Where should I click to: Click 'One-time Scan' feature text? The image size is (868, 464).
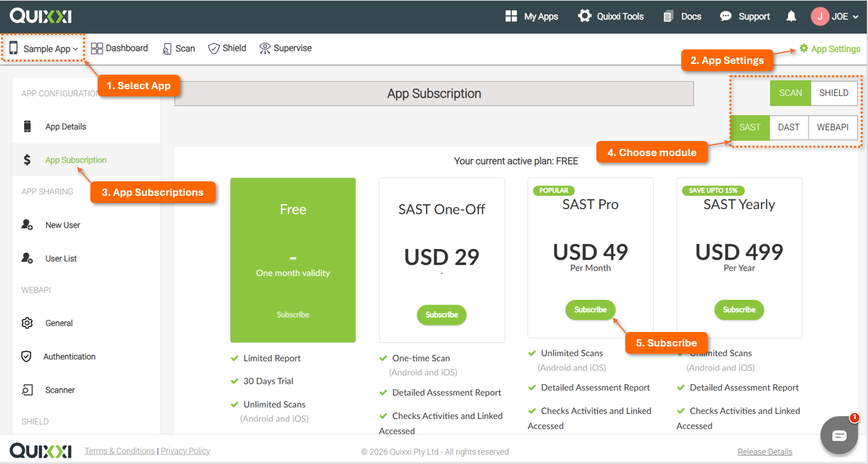pyautogui.click(x=421, y=358)
